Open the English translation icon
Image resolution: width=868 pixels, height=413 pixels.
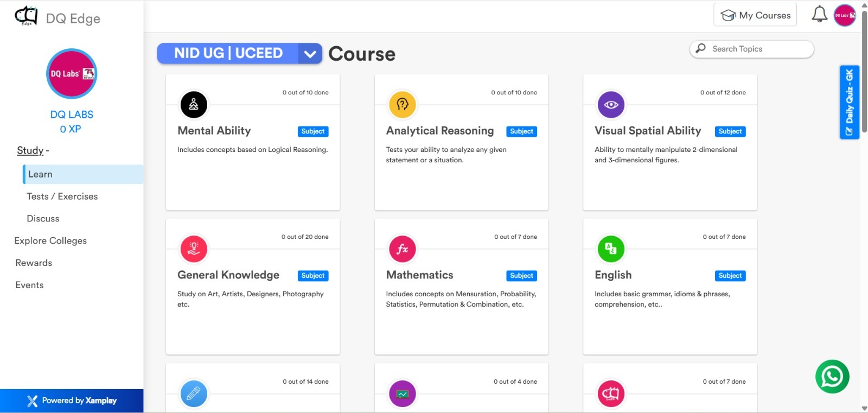coord(611,249)
